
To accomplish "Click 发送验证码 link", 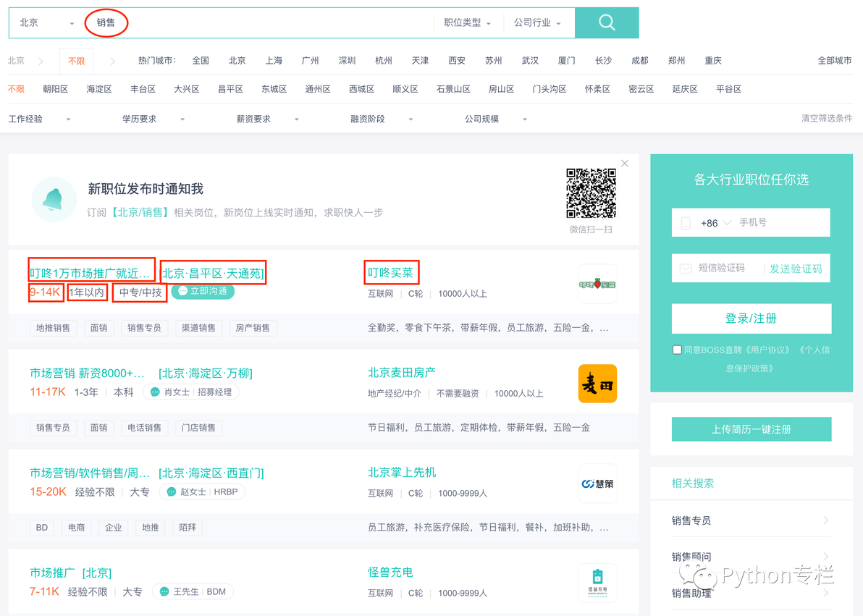I will [x=795, y=269].
